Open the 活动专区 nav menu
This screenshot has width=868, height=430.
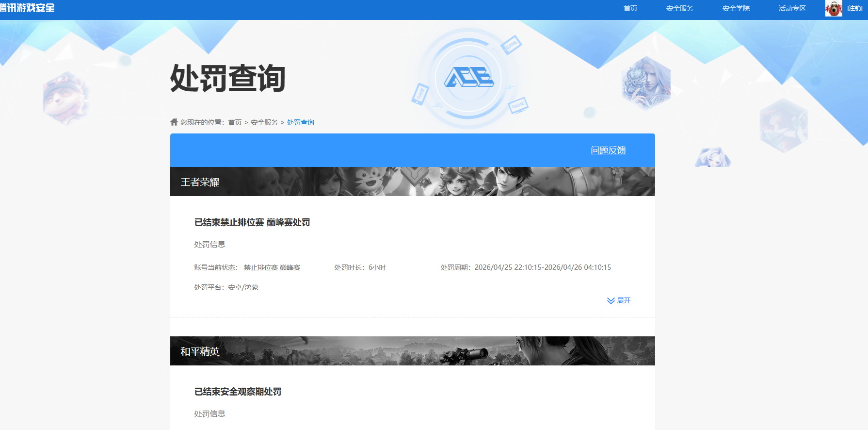coord(792,8)
